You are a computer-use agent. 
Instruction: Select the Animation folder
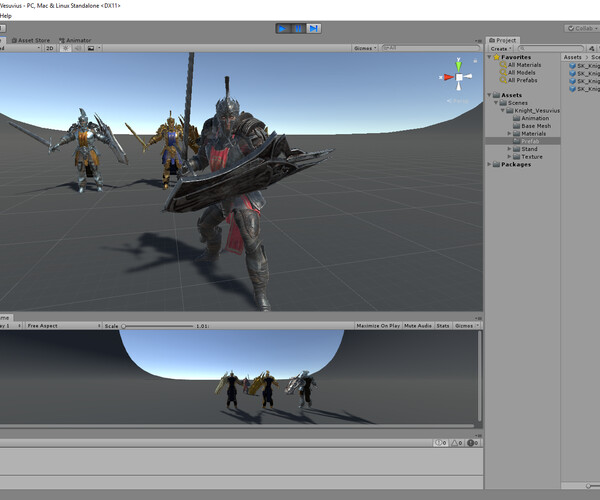(531, 118)
